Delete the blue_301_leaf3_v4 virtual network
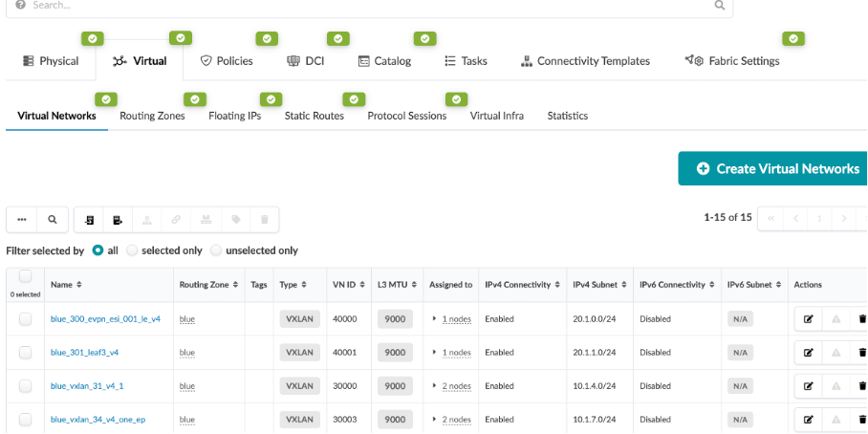 point(861,353)
